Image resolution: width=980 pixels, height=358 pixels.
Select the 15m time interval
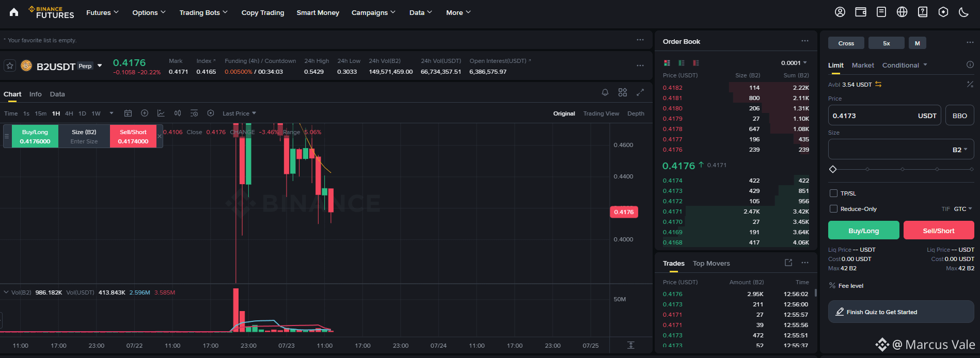[x=40, y=113]
